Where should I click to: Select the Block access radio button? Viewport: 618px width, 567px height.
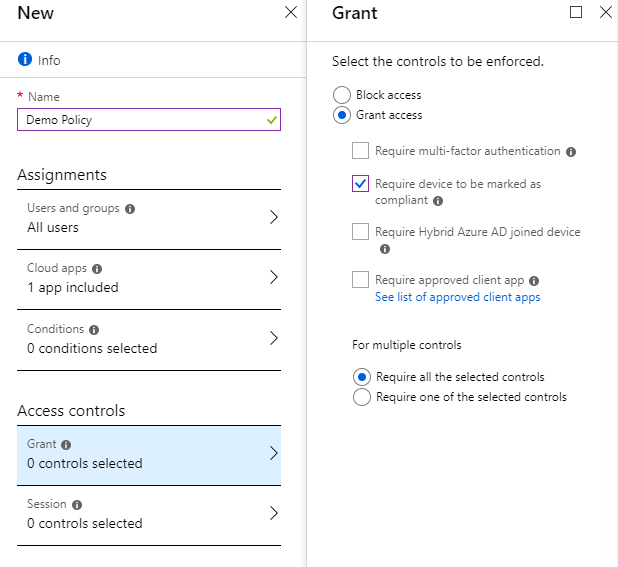point(343,95)
